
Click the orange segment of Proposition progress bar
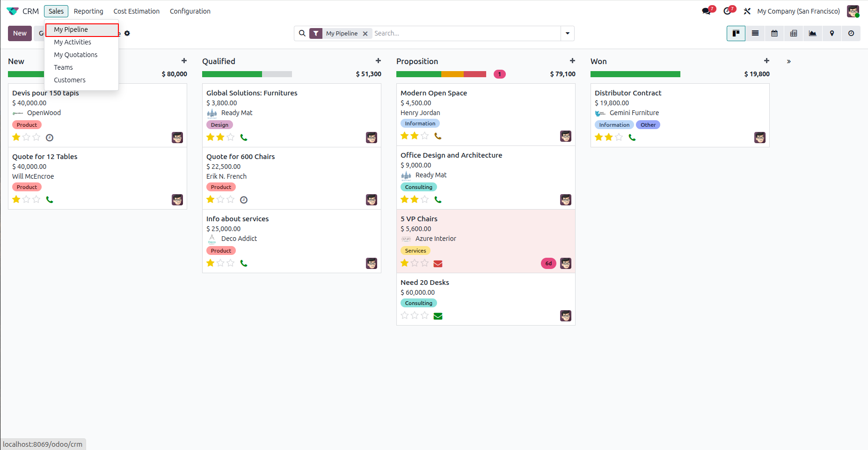tap(452, 74)
